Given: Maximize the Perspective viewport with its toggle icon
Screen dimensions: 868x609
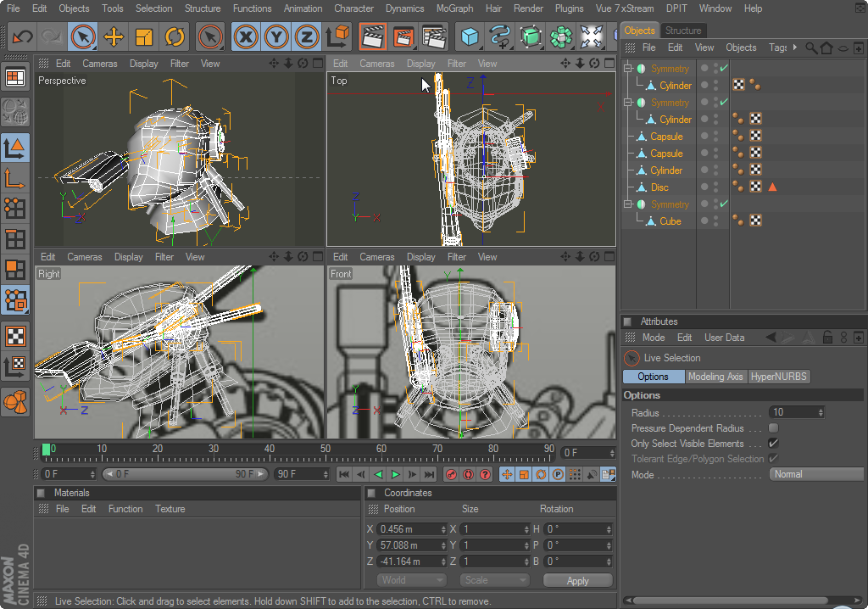Looking at the screenshot, I should (x=318, y=63).
